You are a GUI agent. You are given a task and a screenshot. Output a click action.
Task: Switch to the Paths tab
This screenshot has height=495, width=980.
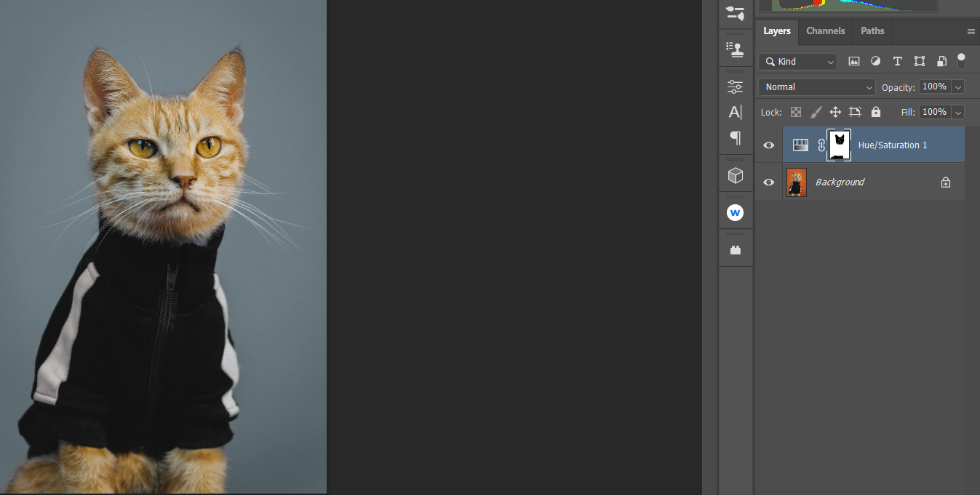pos(872,31)
